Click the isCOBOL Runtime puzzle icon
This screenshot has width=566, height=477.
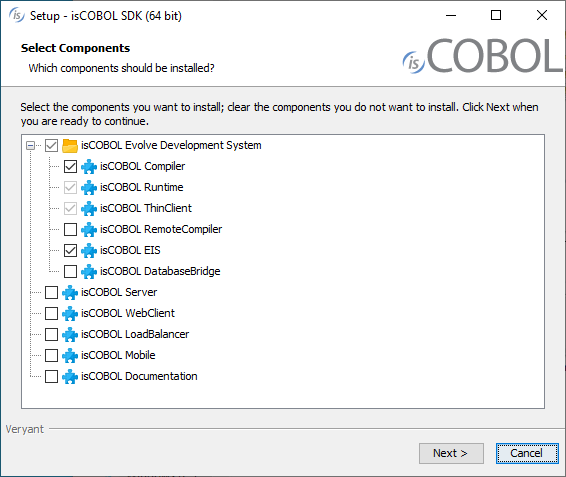(x=89, y=188)
